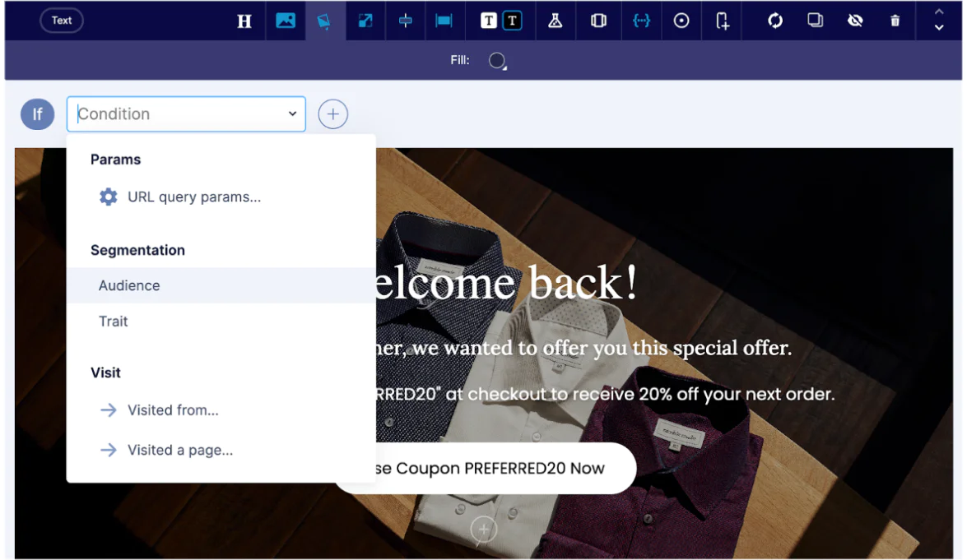Click the Text element label pill

(62, 21)
